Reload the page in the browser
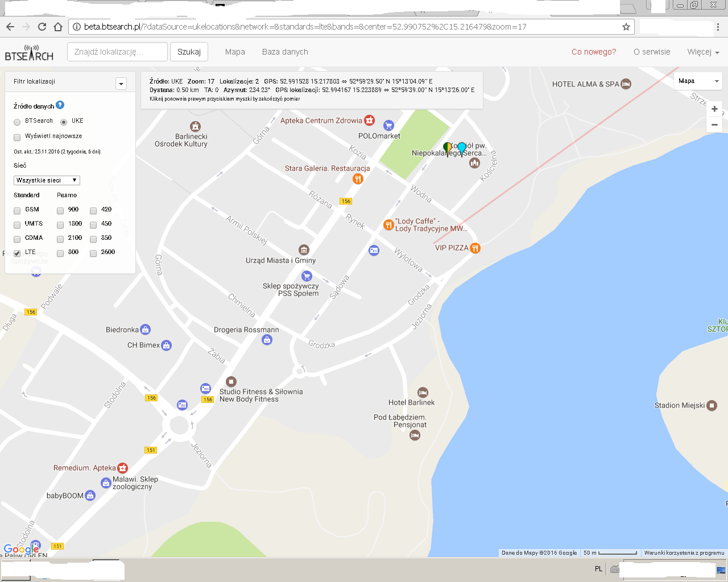 pos(42,27)
